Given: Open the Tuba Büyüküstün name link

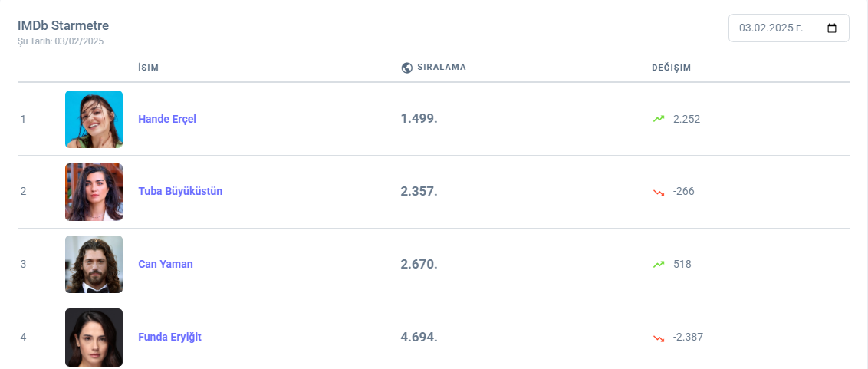Looking at the screenshot, I should pos(180,191).
